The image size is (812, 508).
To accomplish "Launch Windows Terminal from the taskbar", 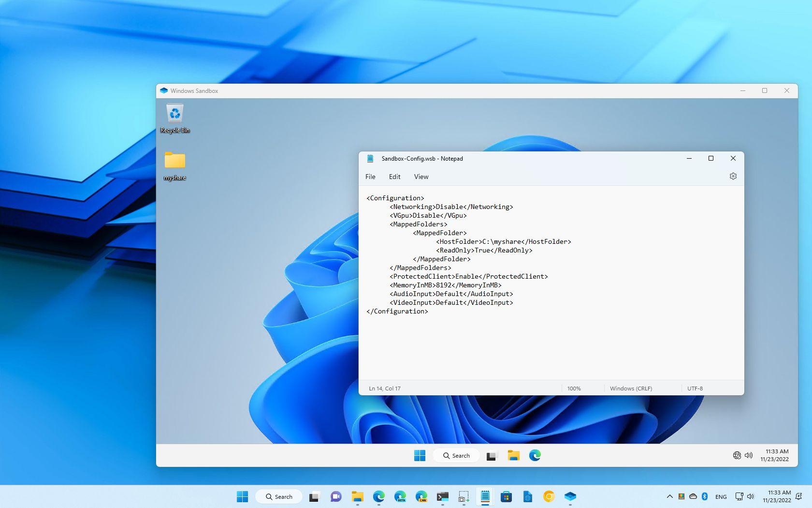I will coord(443,496).
